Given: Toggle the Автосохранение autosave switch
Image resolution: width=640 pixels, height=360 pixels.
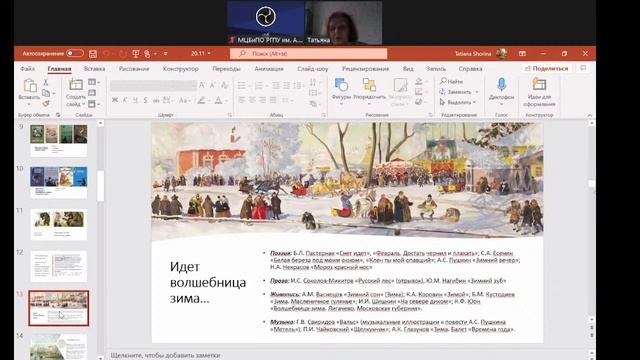Looking at the screenshot, I should [x=75, y=53].
